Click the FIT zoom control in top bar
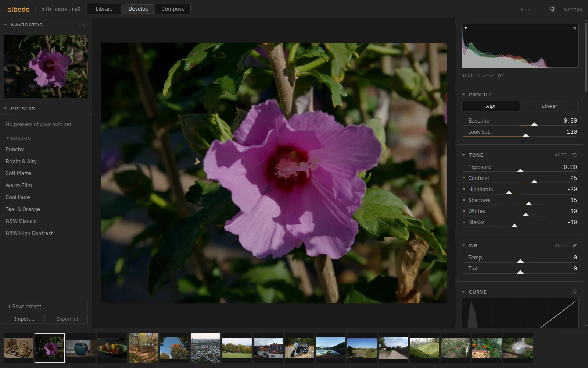The height and width of the screenshot is (368, 588). coord(526,9)
